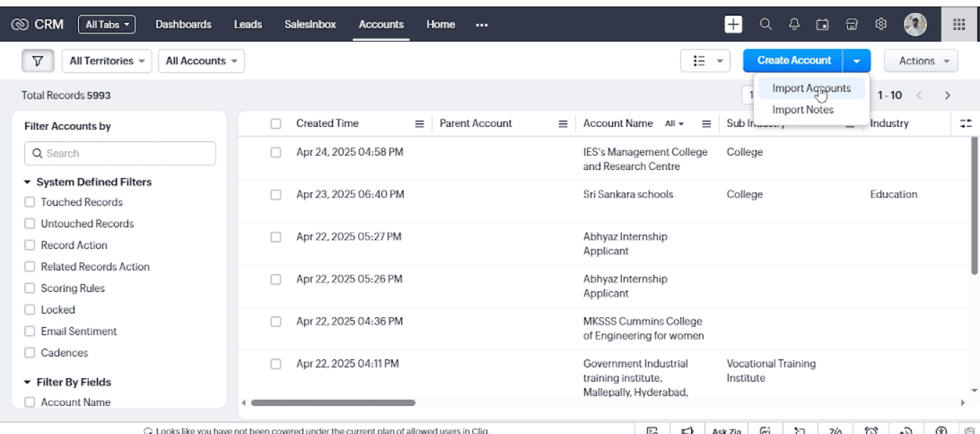This screenshot has width=980, height=434.
Task: Go to the previous page of records
Action: [x=919, y=95]
